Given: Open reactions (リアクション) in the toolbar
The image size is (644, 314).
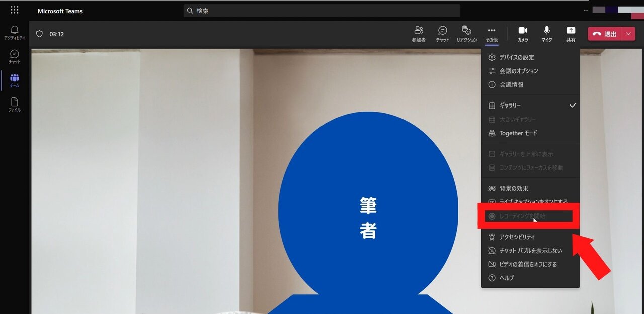Looking at the screenshot, I should [467, 34].
